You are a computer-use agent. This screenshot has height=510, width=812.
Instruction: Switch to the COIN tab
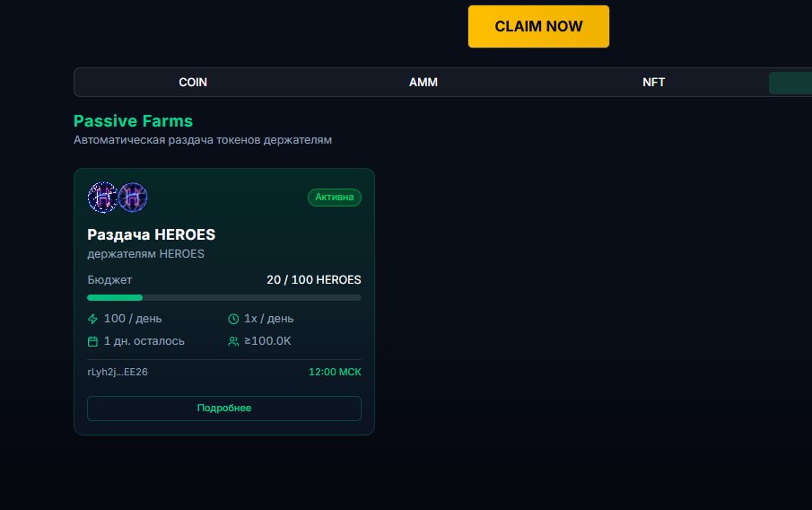[193, 83]
